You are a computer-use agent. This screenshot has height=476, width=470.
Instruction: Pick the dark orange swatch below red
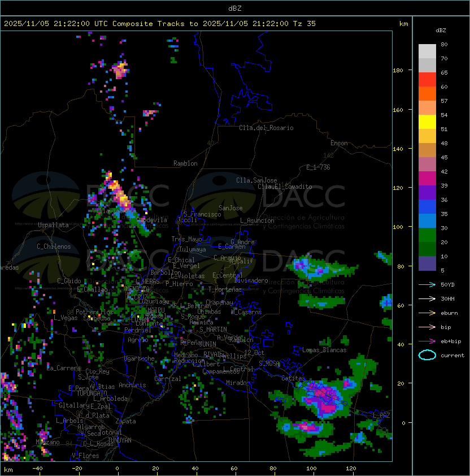pyautogui.click(x=427, y=93)
